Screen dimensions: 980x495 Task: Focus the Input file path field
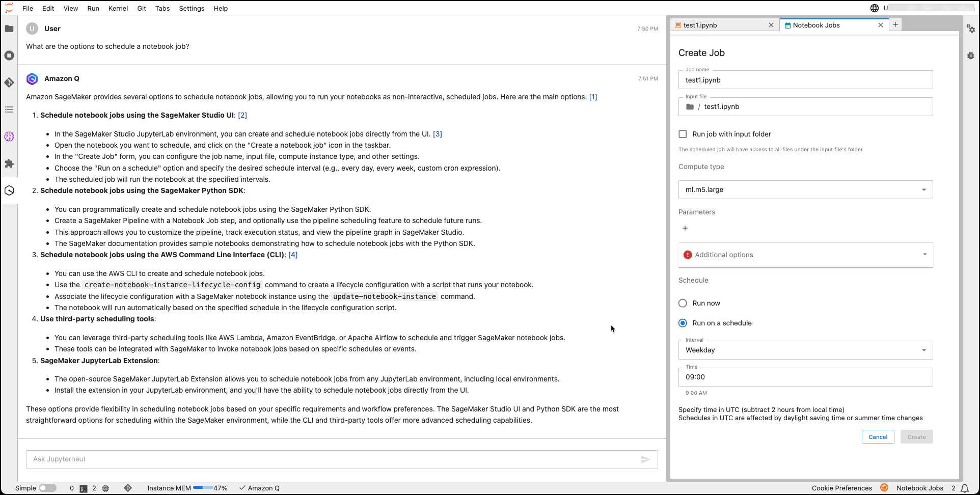coord(806,107)
